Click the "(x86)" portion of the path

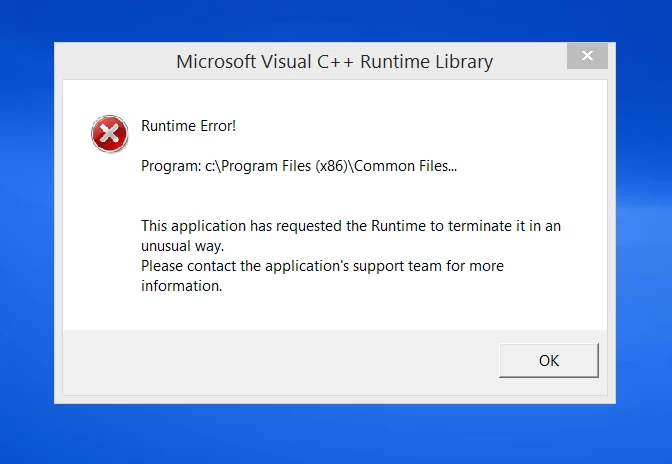[332, 166]
